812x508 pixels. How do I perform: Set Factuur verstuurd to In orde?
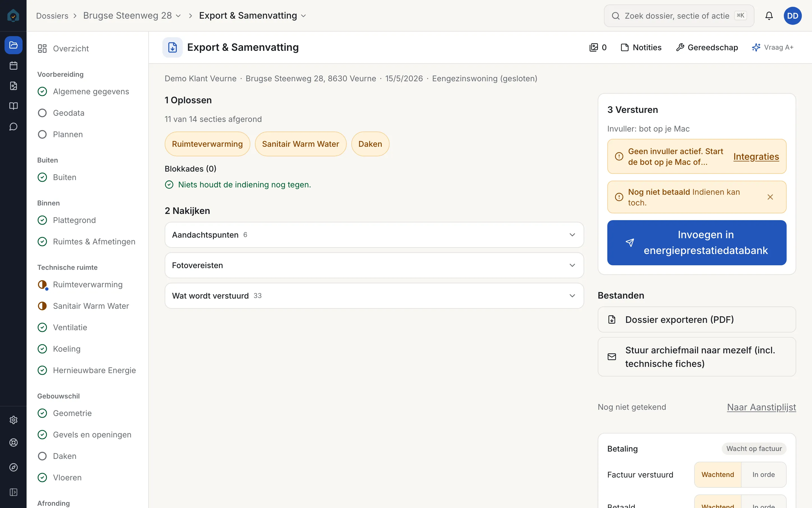(763, 474)
